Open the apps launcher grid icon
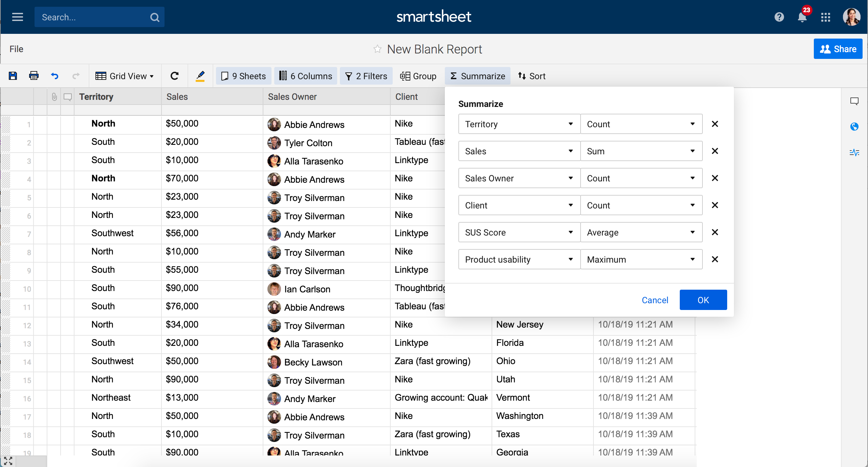Viewport: 868px width, 467px height. pos(825,17)
